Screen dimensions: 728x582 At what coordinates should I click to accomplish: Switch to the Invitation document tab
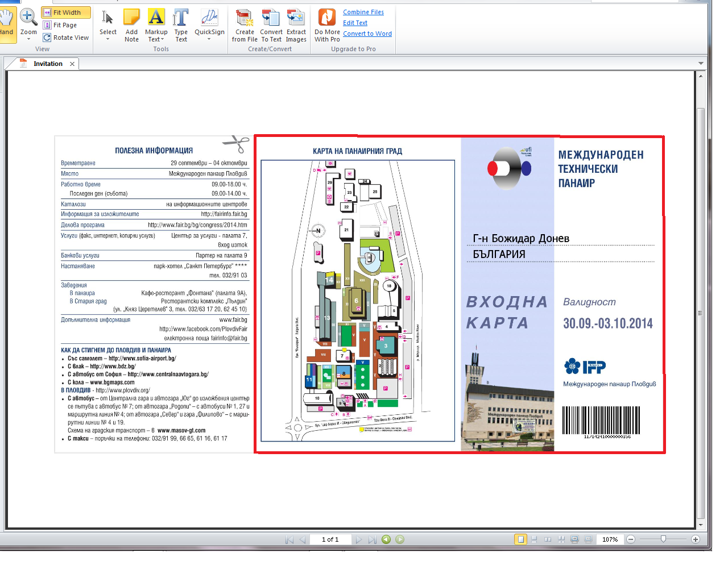click(x=48, y=64)
